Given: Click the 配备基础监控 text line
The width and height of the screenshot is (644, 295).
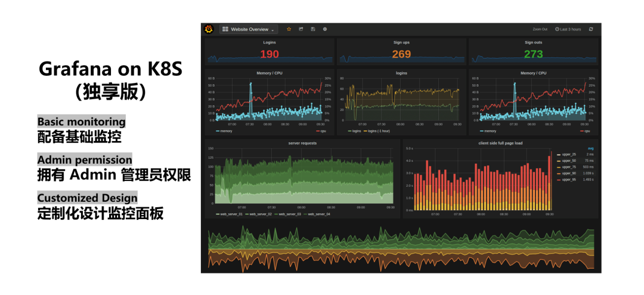Looking at the screenshot, I should click(x=79, y=137).
